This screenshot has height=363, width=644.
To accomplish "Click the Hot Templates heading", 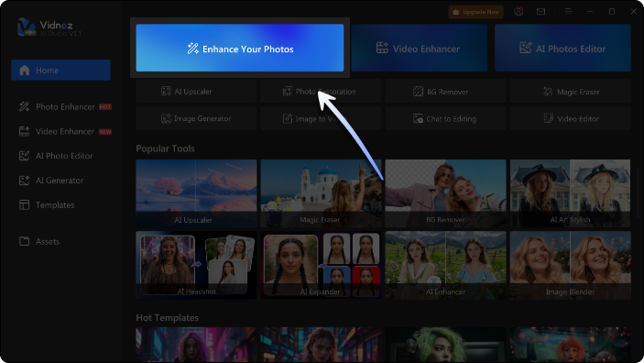I will 167,317.
